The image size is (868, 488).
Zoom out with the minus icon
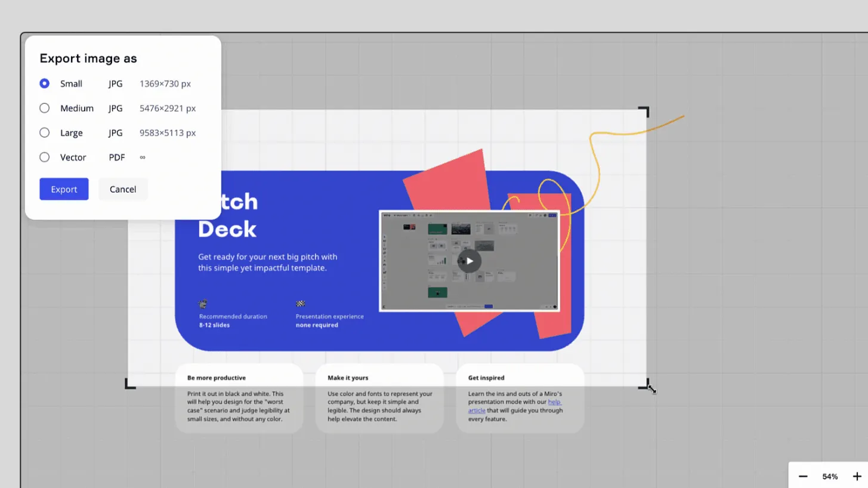[x=803, y=476]
